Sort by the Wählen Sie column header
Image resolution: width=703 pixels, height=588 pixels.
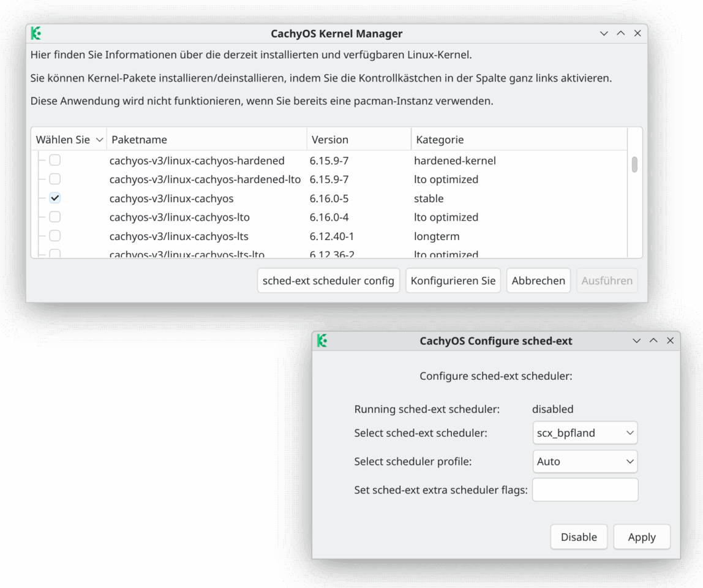tap(69, 140)
